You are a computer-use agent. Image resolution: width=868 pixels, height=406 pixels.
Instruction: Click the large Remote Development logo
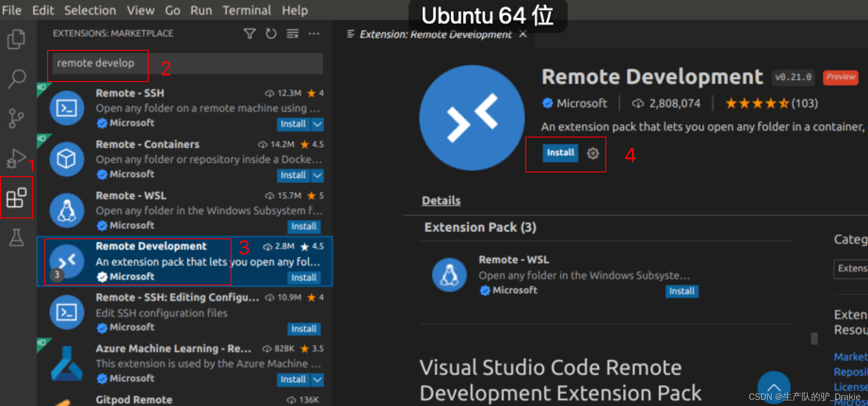(472, 118)
